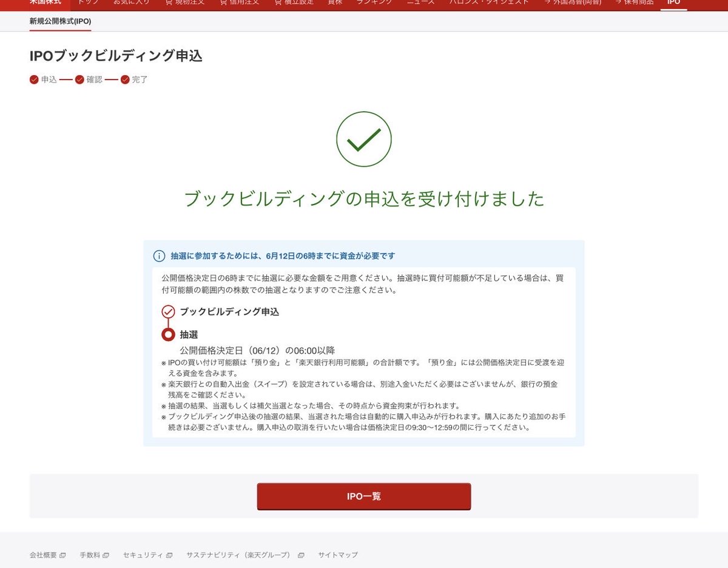Open 保有商品 in the top navigation
This screenshot has height=568, width=728.
pos(634,2)
